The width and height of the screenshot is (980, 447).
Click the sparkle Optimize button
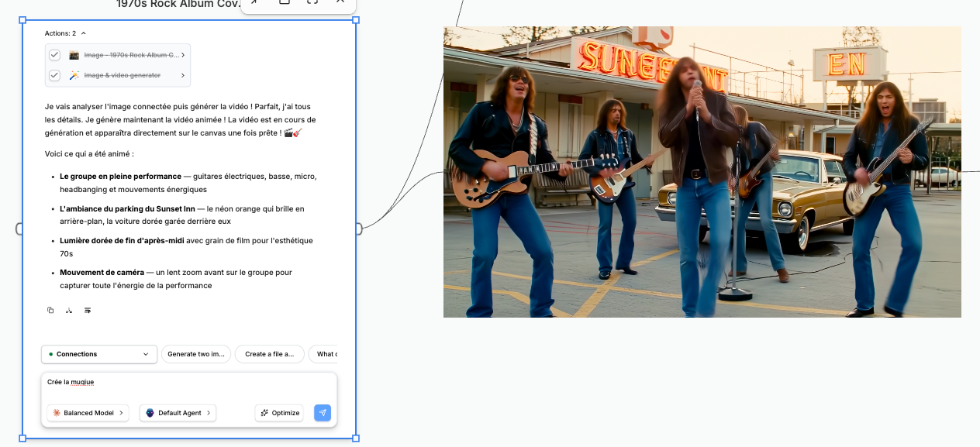pos(279,413)
